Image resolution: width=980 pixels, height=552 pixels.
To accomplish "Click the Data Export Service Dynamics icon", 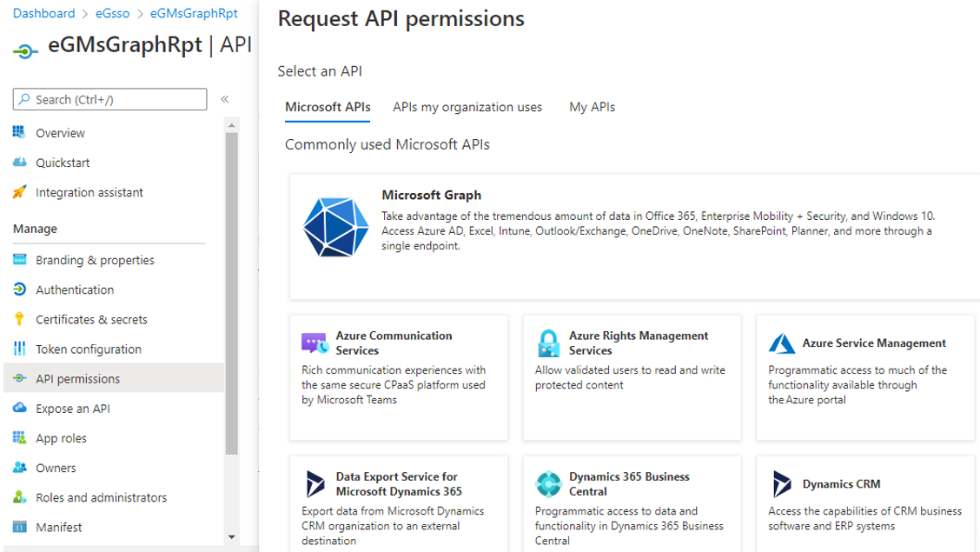I will [x=315, y=484].
